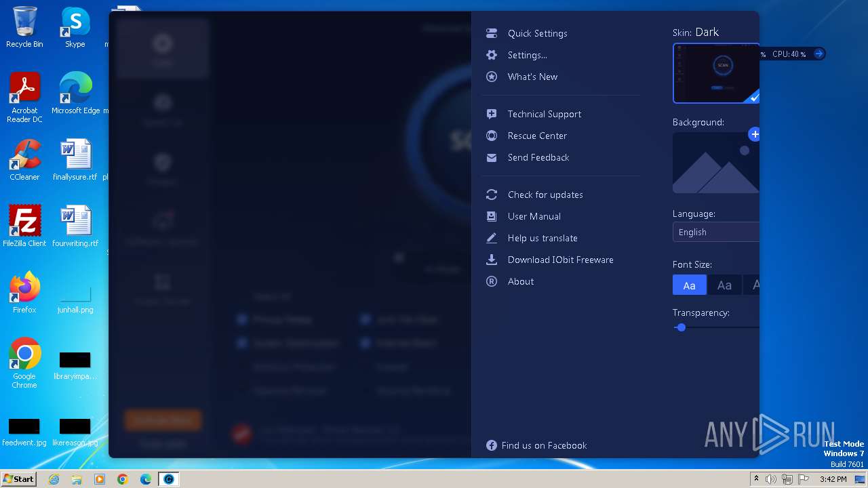
Task: Click the Help us translate pencil icon
Action: [492, 238]
